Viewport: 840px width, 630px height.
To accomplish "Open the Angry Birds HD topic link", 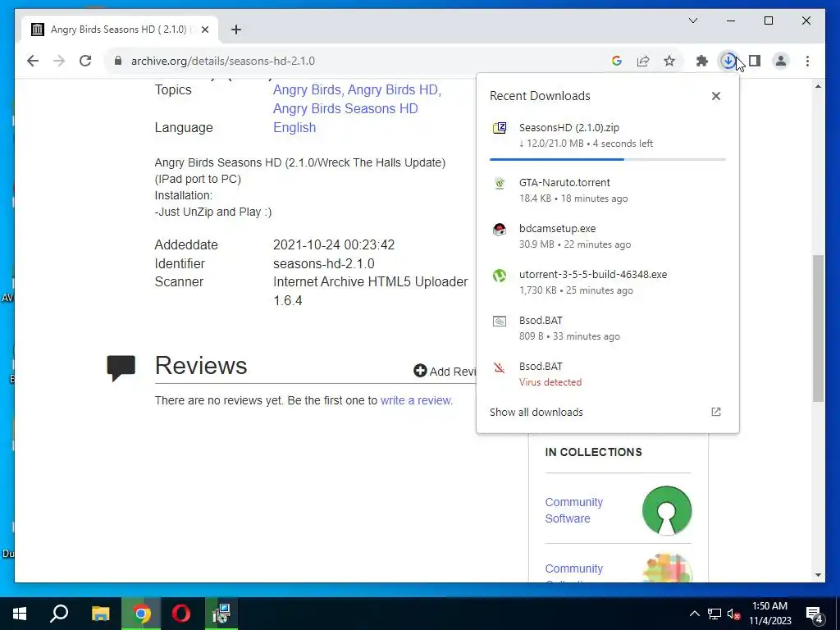I will (392, 89).
